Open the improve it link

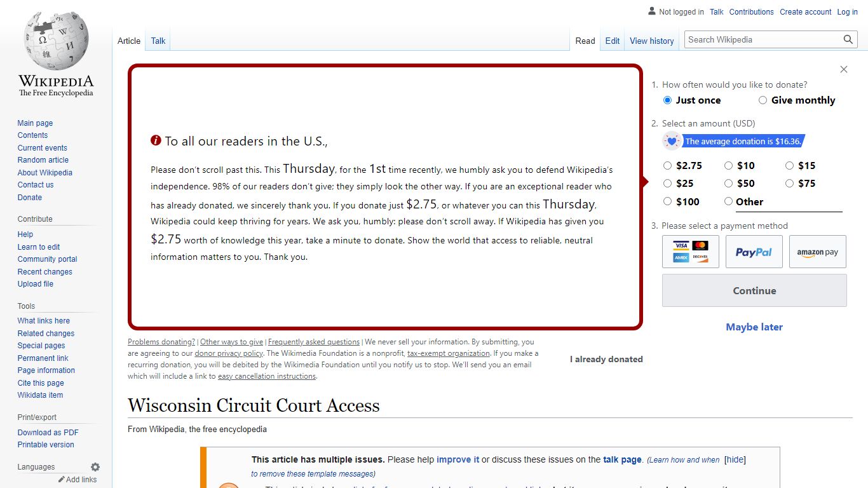coord(458,459)
